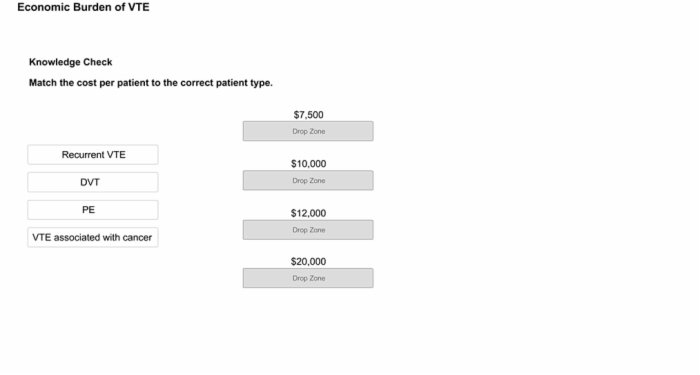
Task: Click the $12,000 cost label
Action: coord(308,213)
